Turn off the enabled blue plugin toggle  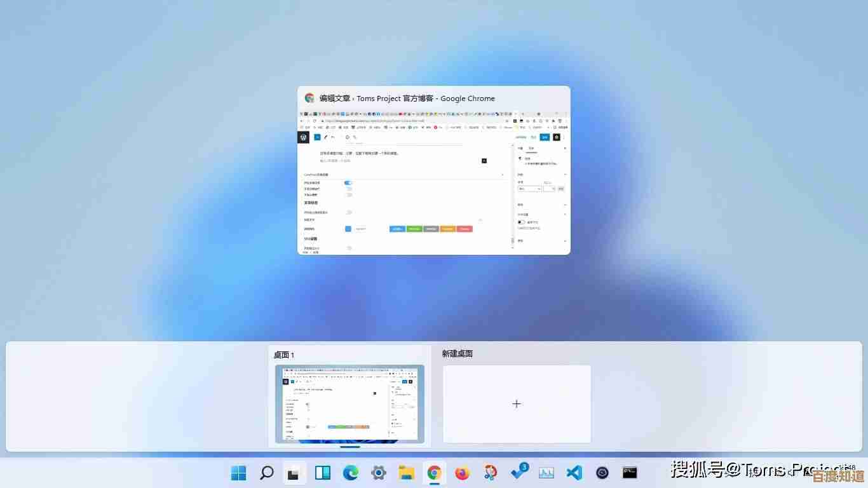click(348, 182)
